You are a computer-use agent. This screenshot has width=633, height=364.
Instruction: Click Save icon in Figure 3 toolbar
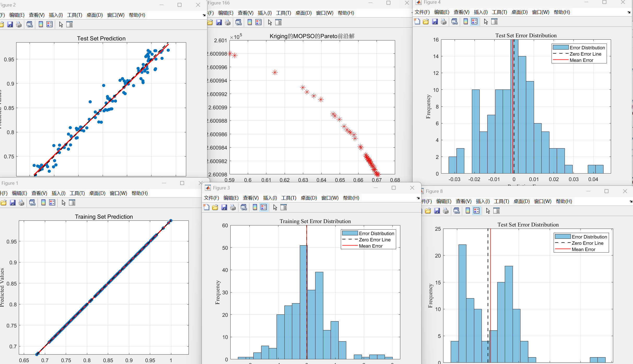click(x=224, y=207)
